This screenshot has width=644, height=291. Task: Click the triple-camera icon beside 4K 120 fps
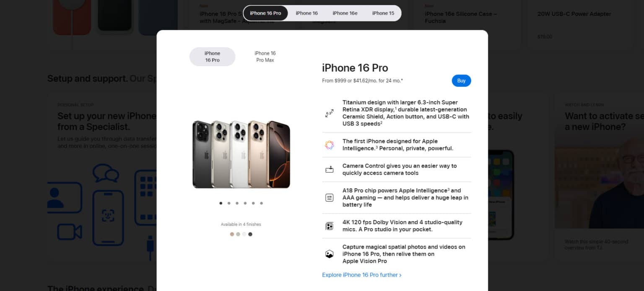point(329,226)
